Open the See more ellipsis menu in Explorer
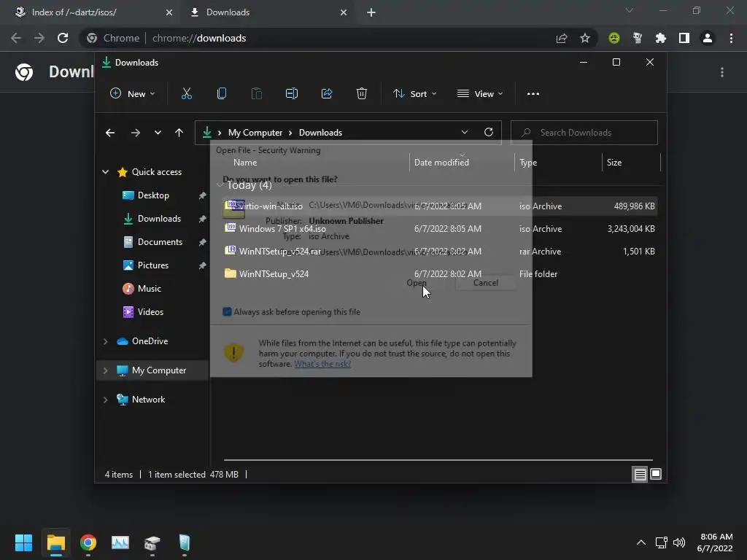 pos(533,94)
